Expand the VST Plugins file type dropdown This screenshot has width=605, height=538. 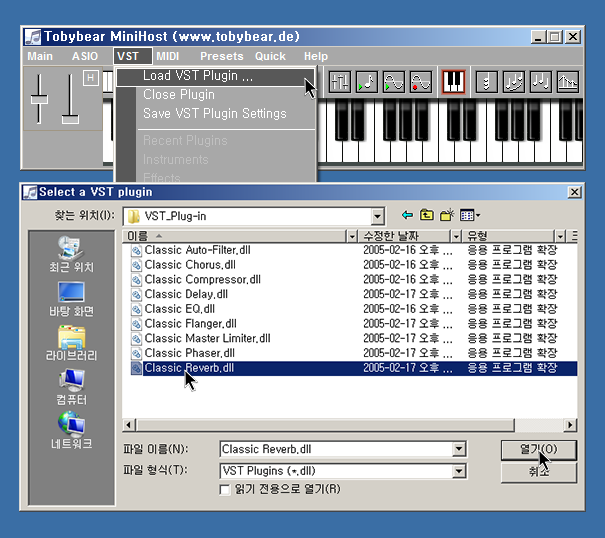click(459, 471)
